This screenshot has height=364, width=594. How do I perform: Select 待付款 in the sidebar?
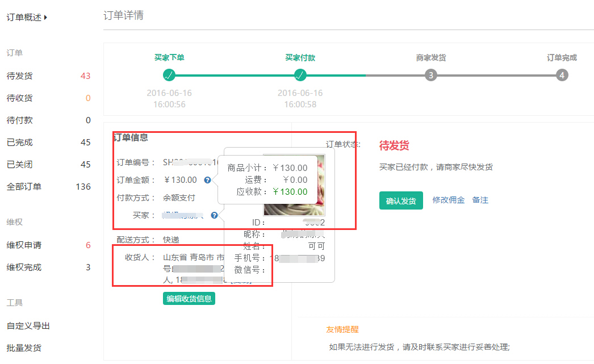20,120
